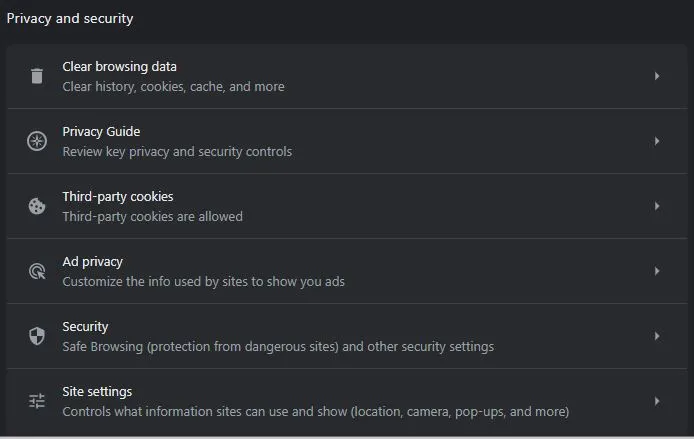Click the Site settings sliders icon

coord(37,401)
